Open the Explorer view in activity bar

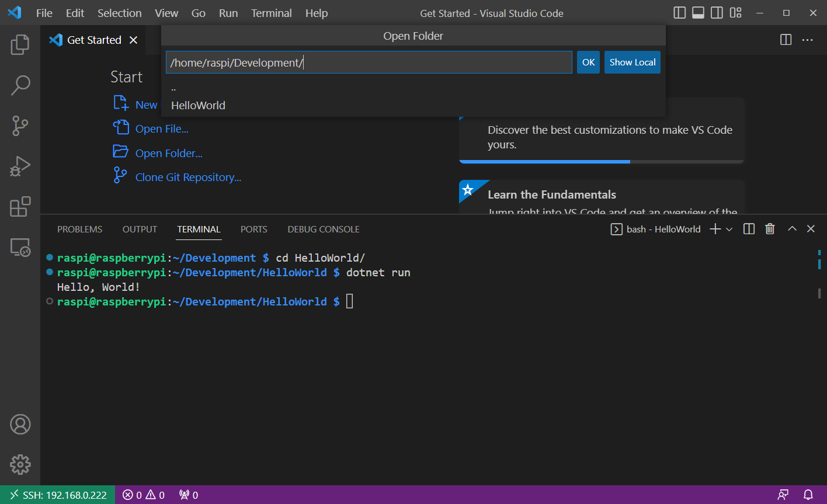20,45
